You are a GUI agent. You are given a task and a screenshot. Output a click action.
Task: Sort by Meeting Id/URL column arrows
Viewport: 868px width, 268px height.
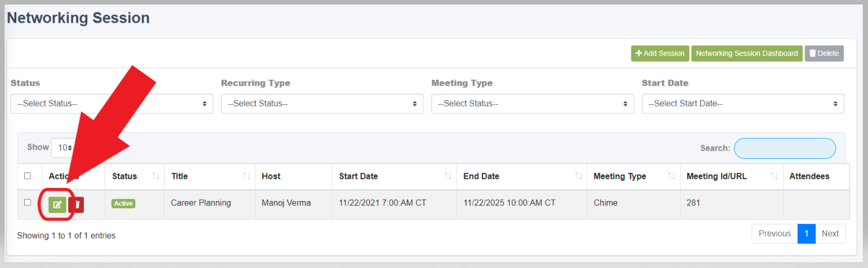(x=774, y=176)
